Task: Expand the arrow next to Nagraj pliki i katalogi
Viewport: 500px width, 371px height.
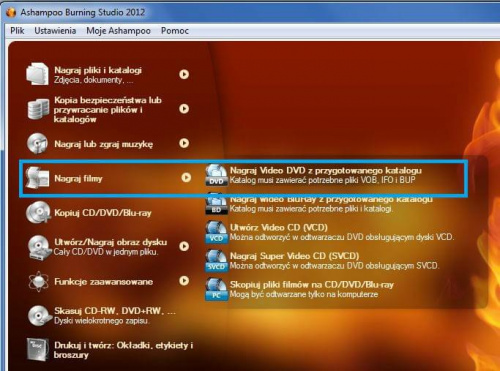Action: pos(184,74)
